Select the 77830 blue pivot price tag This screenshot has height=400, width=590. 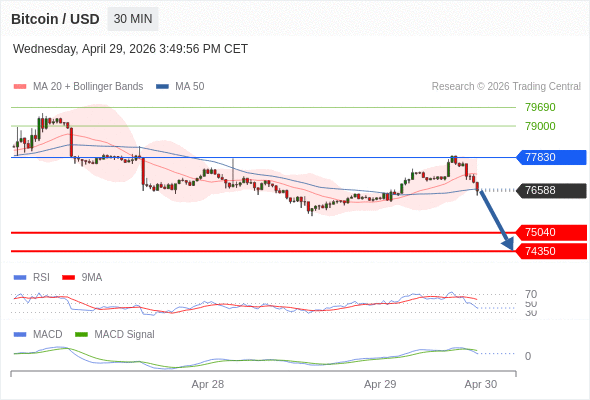click(551, 157)
